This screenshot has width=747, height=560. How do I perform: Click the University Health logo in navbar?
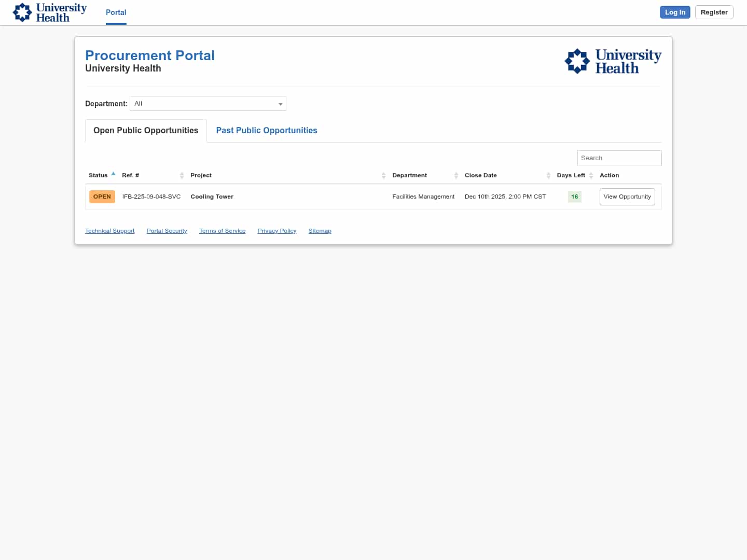[49, 12]
